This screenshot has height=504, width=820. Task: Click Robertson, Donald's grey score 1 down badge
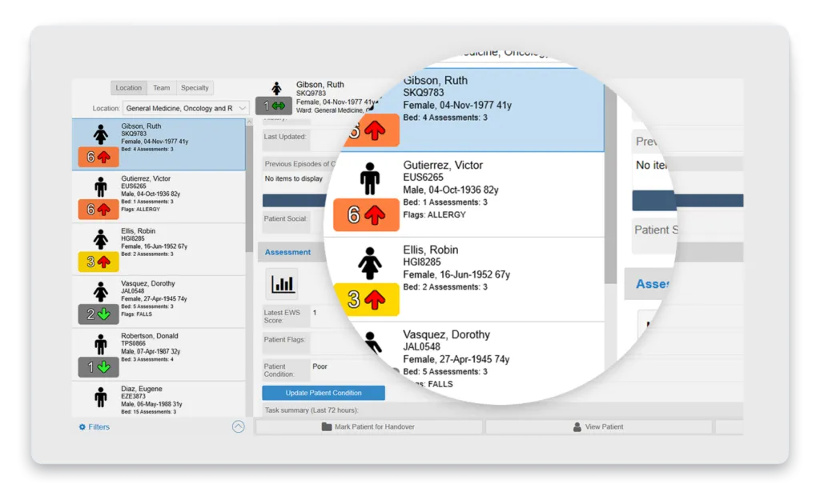point(98,366)
